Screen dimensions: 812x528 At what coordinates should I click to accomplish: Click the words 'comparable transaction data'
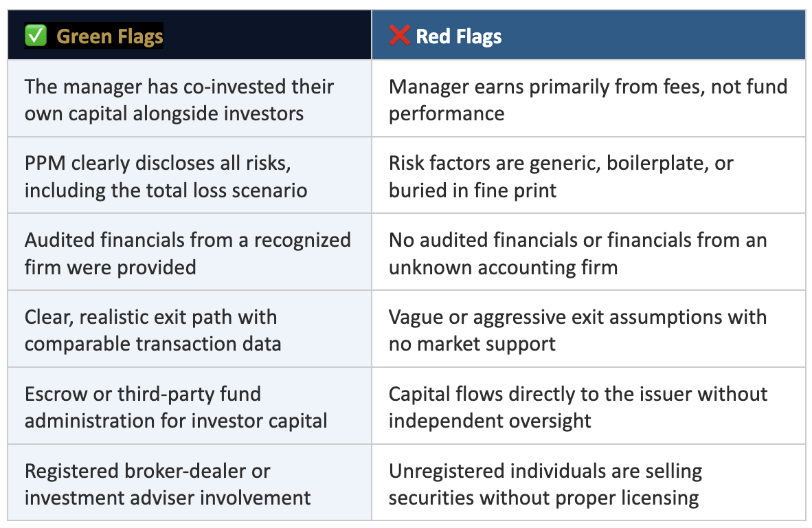click(x=153, y=344)
